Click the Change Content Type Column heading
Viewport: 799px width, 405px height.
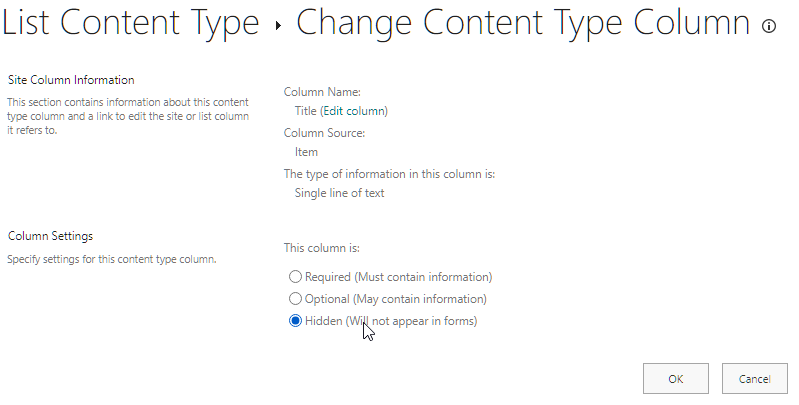(x=523, y=23)
